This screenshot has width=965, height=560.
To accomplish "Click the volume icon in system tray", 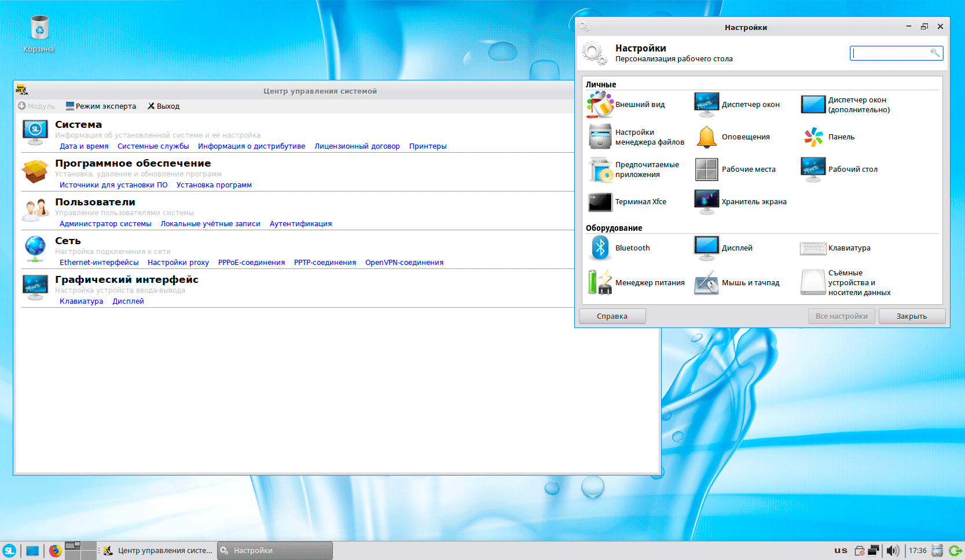I will click(893, 551).
